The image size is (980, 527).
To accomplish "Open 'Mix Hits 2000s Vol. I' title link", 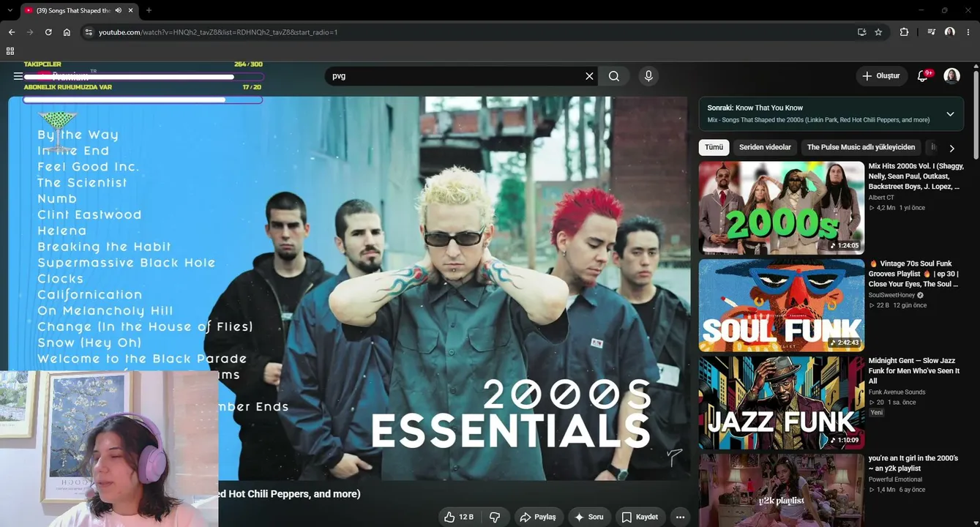I will coord(916,176).
